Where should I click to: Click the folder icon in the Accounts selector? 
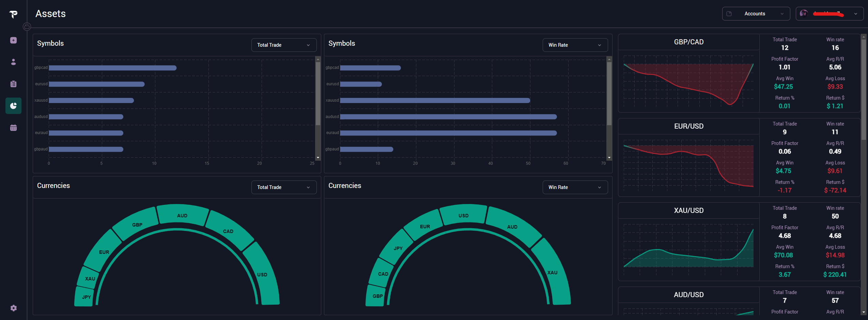pyautogui.click(x=729, y=14)
